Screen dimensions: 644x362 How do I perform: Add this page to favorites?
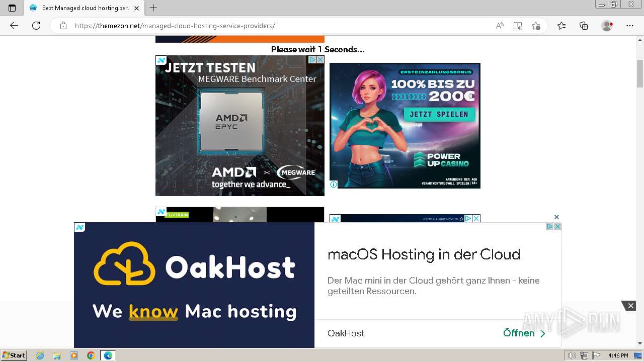click(x=536, y=26)
